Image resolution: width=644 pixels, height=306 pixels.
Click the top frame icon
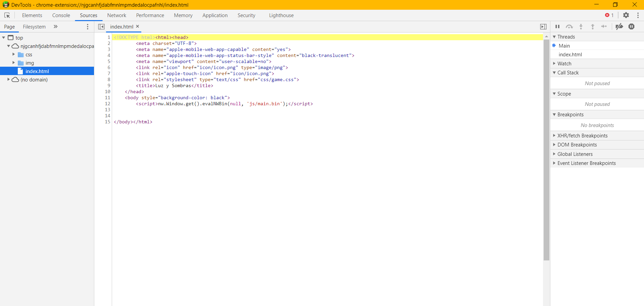tap(11, 38)
